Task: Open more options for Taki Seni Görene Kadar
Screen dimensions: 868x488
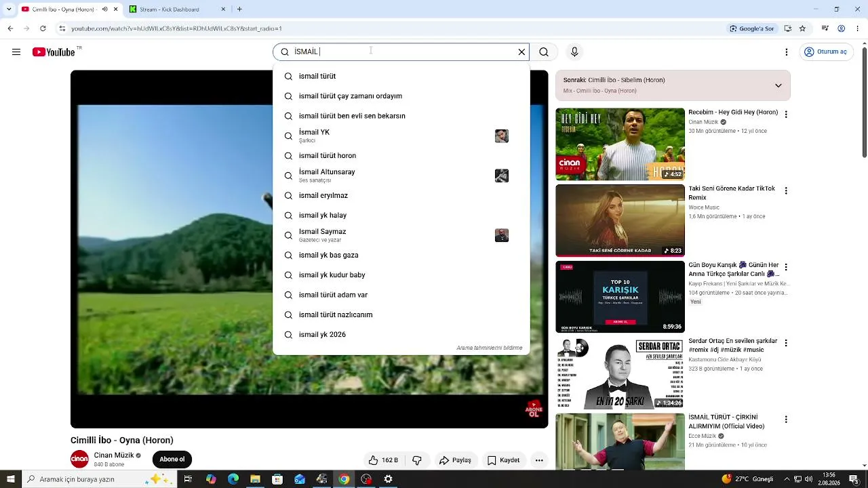Action: point(786,191)
